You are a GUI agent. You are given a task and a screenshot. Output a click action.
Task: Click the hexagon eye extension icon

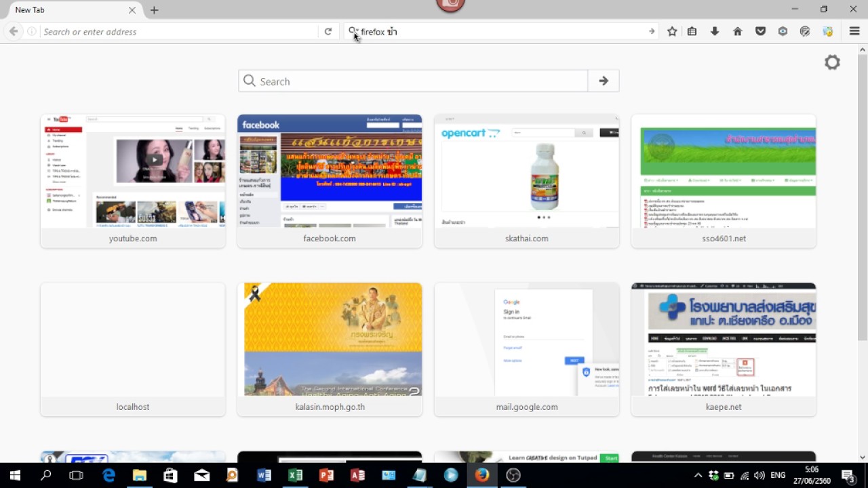(783, 31)
